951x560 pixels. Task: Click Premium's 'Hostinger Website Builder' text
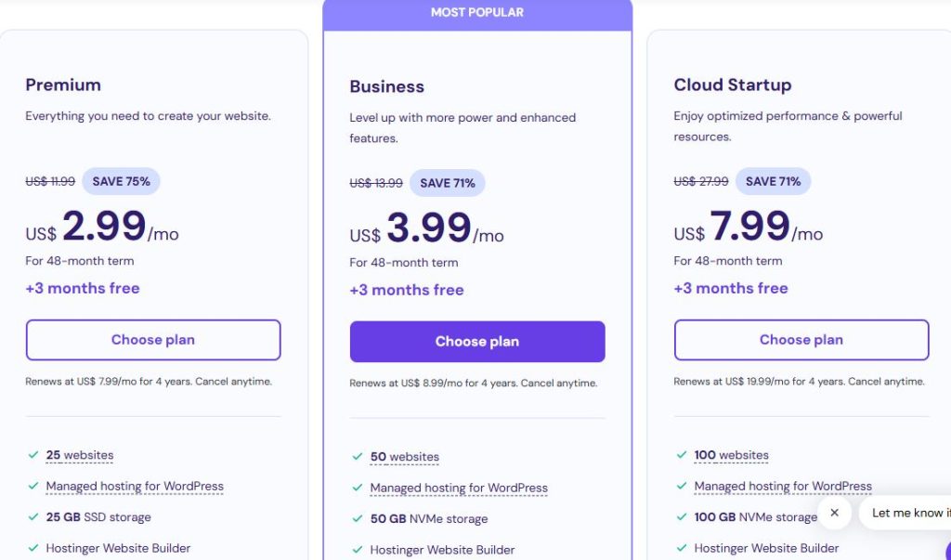click(118, 549)
